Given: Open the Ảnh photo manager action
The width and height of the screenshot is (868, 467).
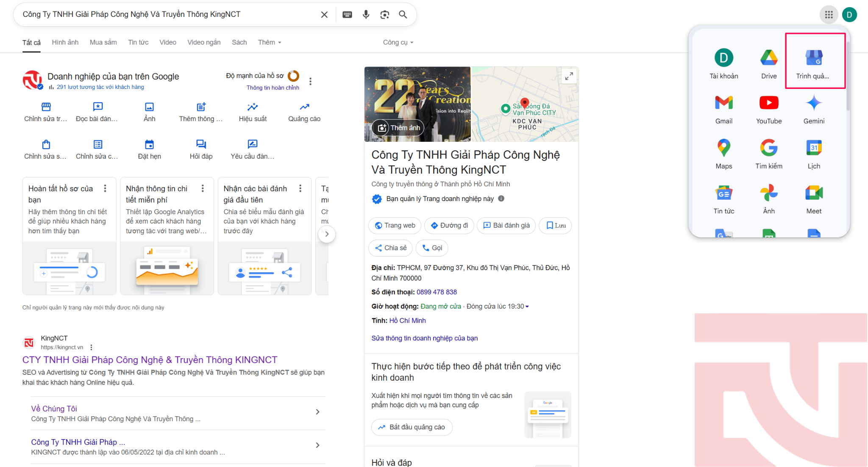Looking at the screenshot, I should click(x=149, y=112).
